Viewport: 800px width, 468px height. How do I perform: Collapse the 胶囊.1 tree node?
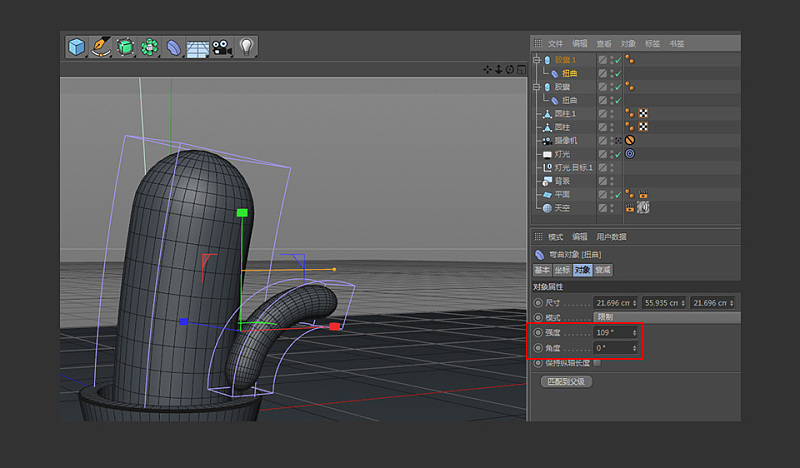click(x=537, y=60)
